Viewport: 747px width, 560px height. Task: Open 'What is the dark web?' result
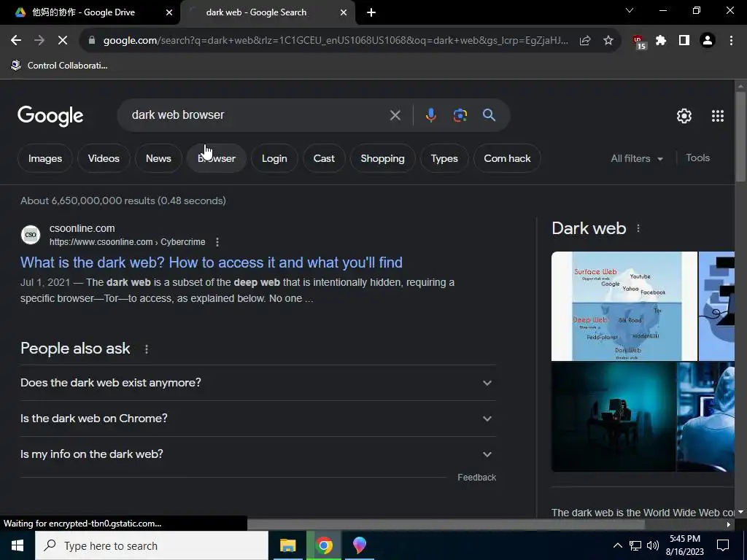click(x=212, y=262)
